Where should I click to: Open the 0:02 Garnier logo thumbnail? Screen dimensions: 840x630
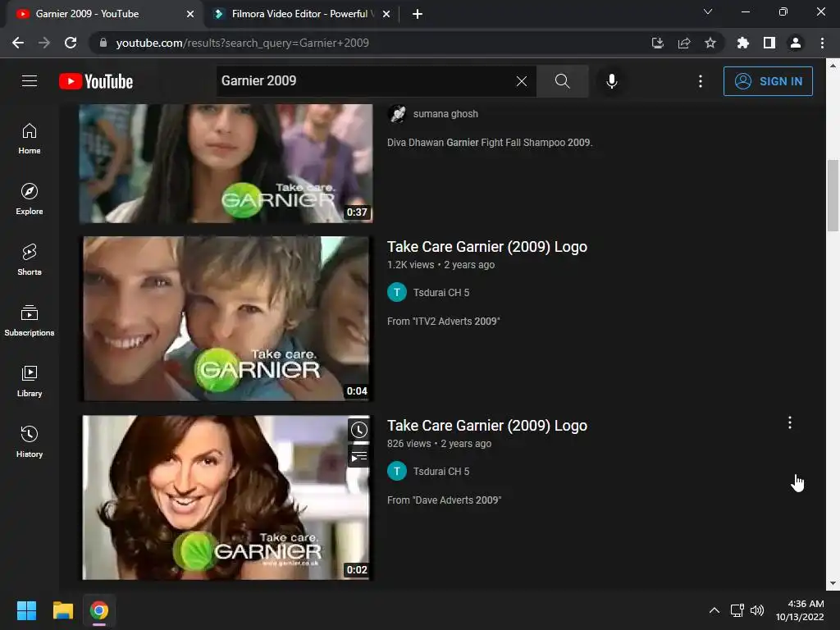pyautogui.click(x=226, y=497)
